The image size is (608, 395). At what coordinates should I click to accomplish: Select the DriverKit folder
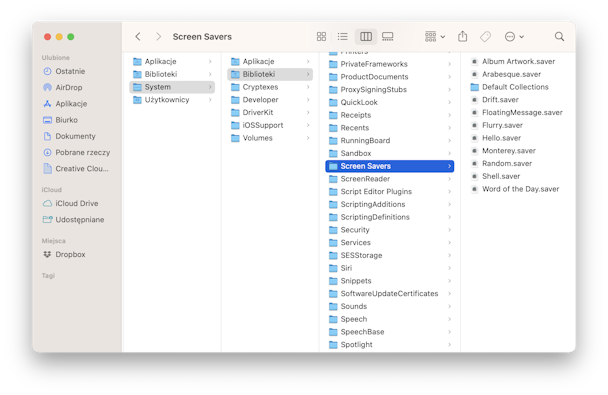point(270,113)
